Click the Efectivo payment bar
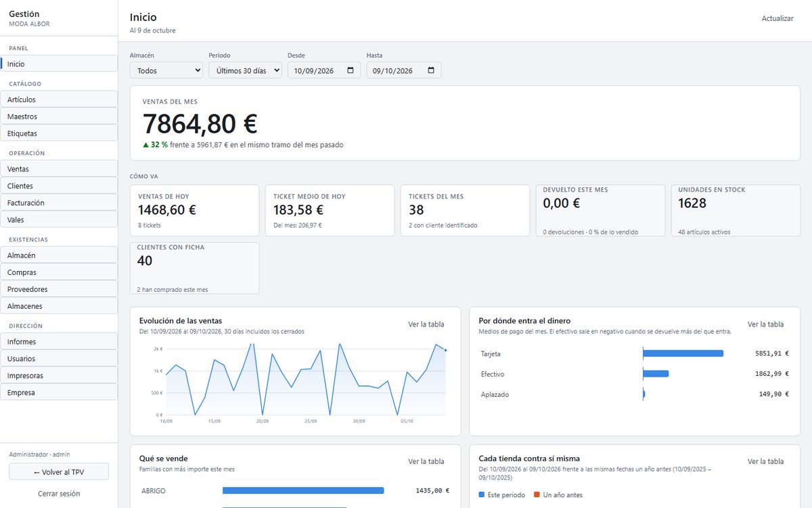812x508 pixels. coord(656,374)
